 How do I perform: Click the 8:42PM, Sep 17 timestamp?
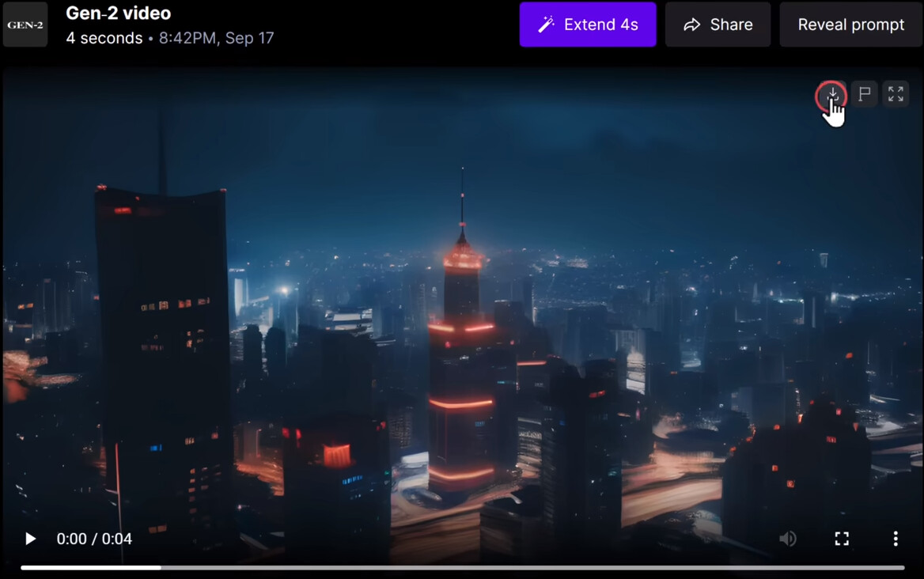[x=216, y=38]
